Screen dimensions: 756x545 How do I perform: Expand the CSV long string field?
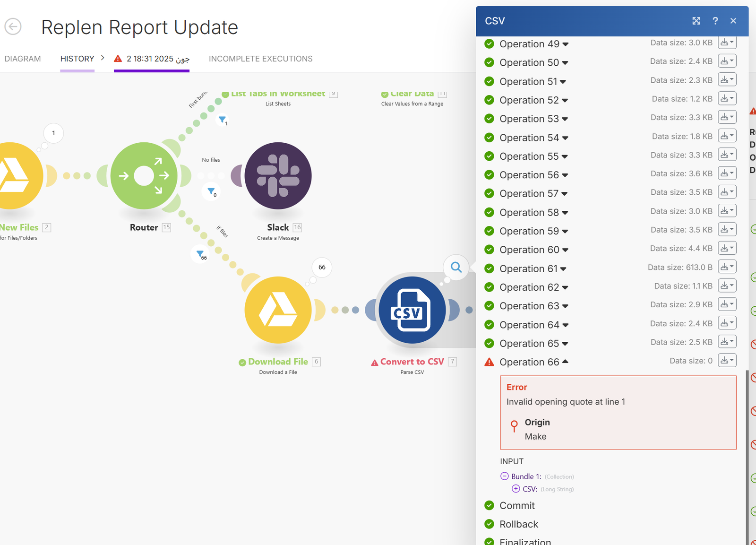pos(516,489)
